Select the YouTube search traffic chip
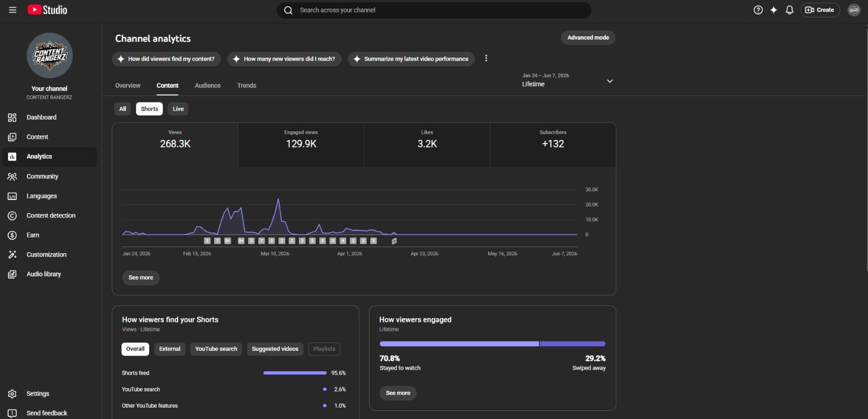The height and width of the screenshot is (419, 868). [216, 349]
